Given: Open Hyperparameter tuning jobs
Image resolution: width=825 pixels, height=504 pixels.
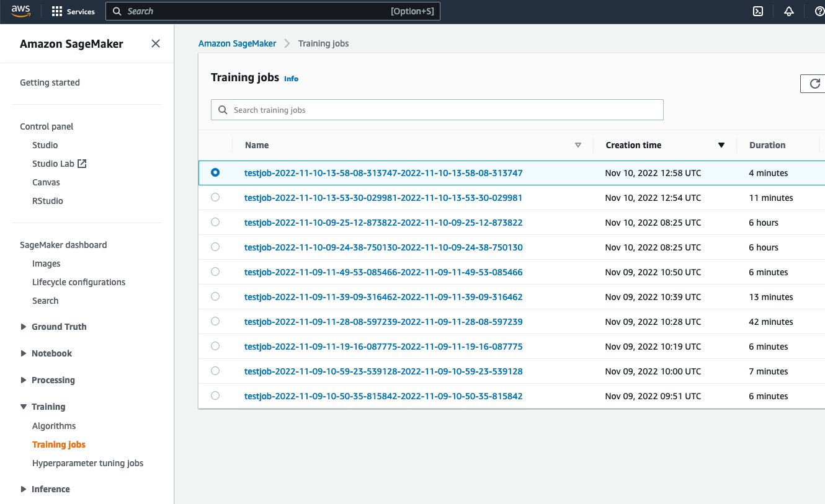Looking at the screenshot, I should click(88, 463).
